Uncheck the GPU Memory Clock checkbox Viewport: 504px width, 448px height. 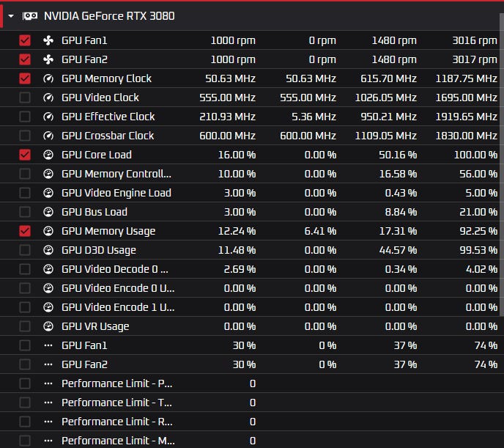pos(25,78)
